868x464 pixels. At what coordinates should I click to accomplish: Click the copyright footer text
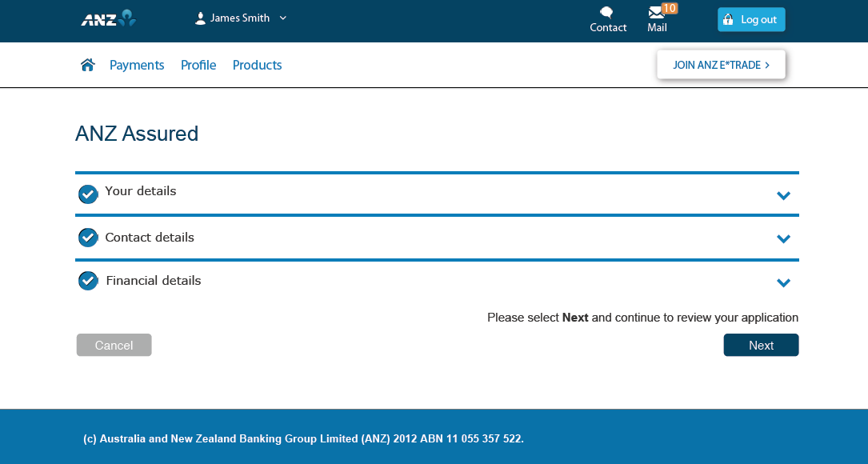click(303, 438)
